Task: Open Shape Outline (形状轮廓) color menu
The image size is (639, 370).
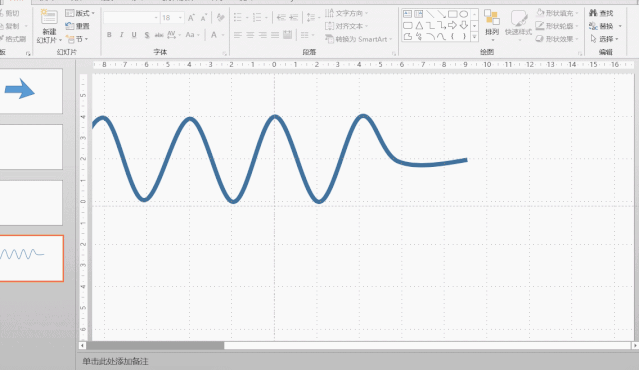Action: [x=557, y=26]
